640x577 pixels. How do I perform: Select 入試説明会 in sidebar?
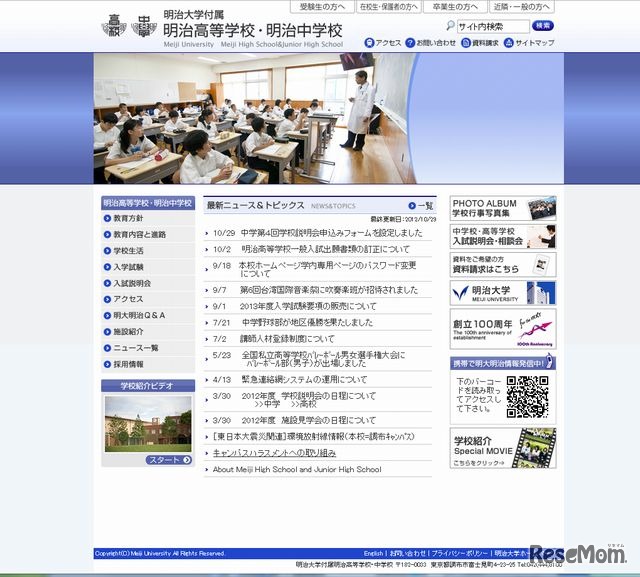(x=148, y=283)
